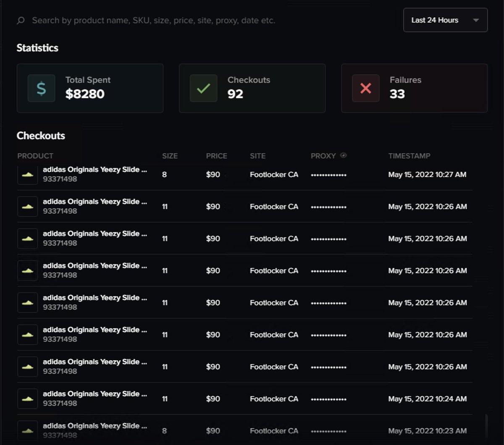Click the PROXY column header
The width and height of the screenshot is (504, 445).
point(323,156)
